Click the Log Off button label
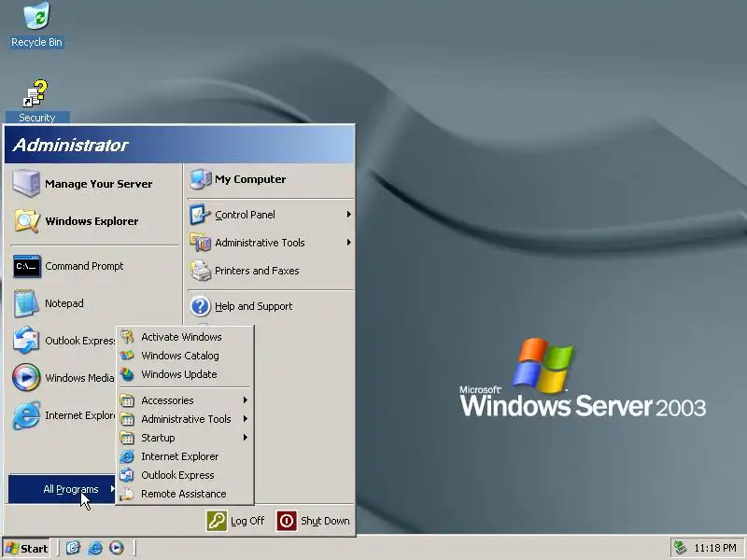747x560 pixels. click(x=247, y=521)
